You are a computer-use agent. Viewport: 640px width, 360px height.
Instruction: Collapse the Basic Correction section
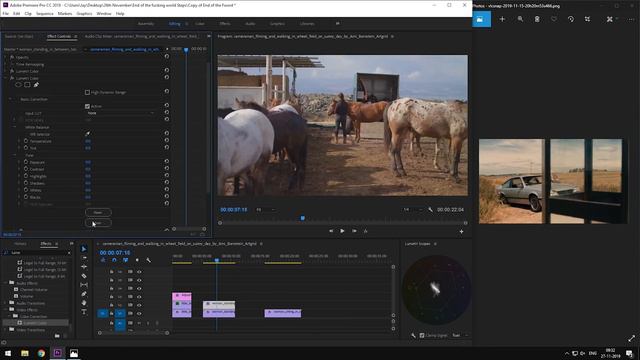pyautogui.click(x=10, y=99)
